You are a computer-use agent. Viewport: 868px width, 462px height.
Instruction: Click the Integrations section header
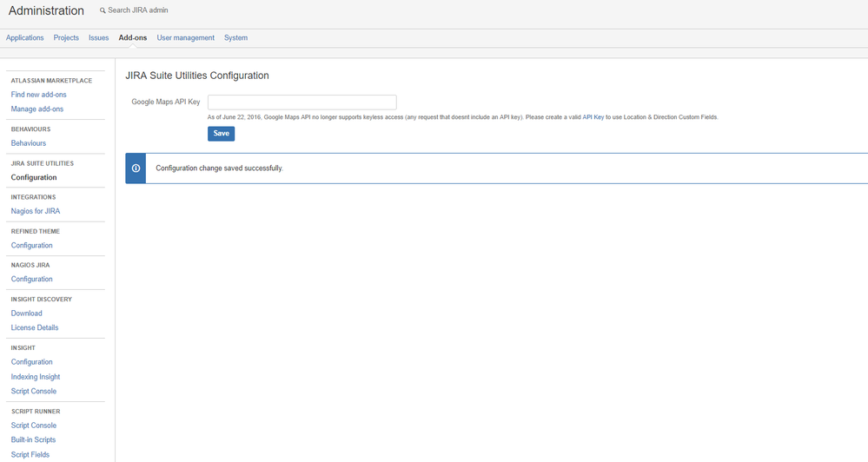(x=33, y=197)
